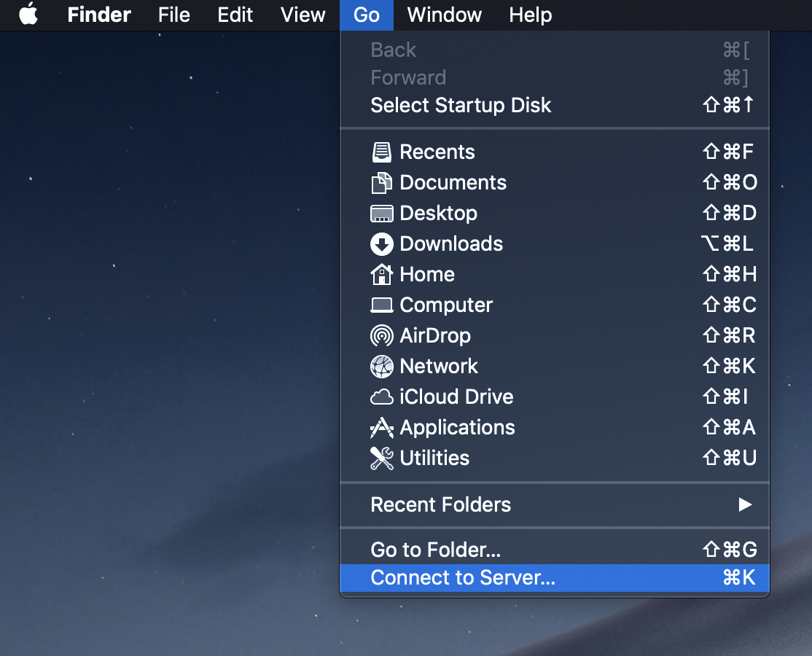Image resolution: width=812 pixels, height=656 pixels.
Task: Go to Applications label
Action: tap(457, 428)
